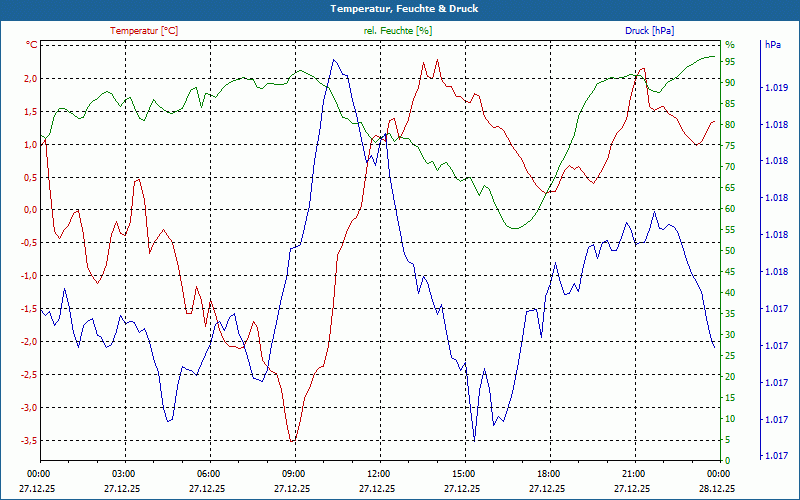
Task: Click the "40" value on humidity axis
Action: pos(730,293)
